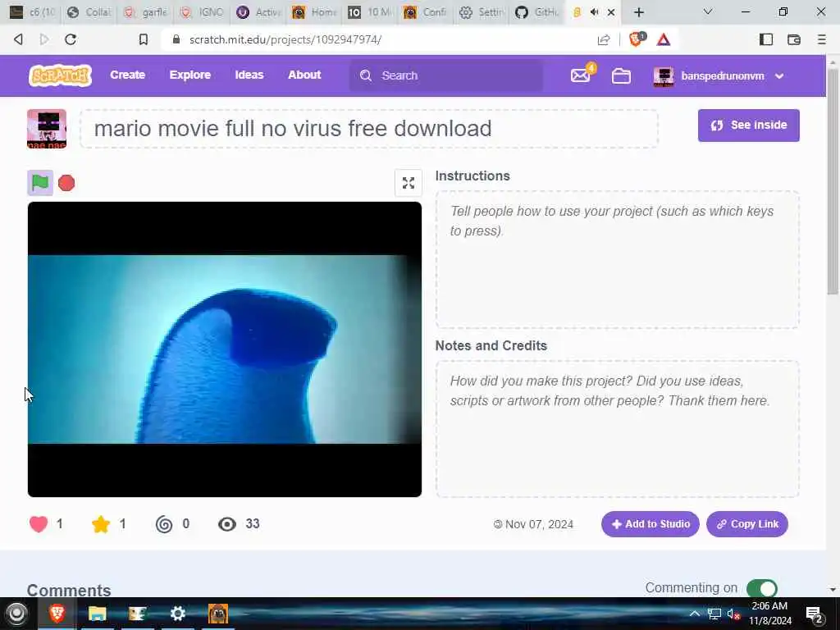Open the About page
The image size is (840, 630).
[x=304, y=75]
